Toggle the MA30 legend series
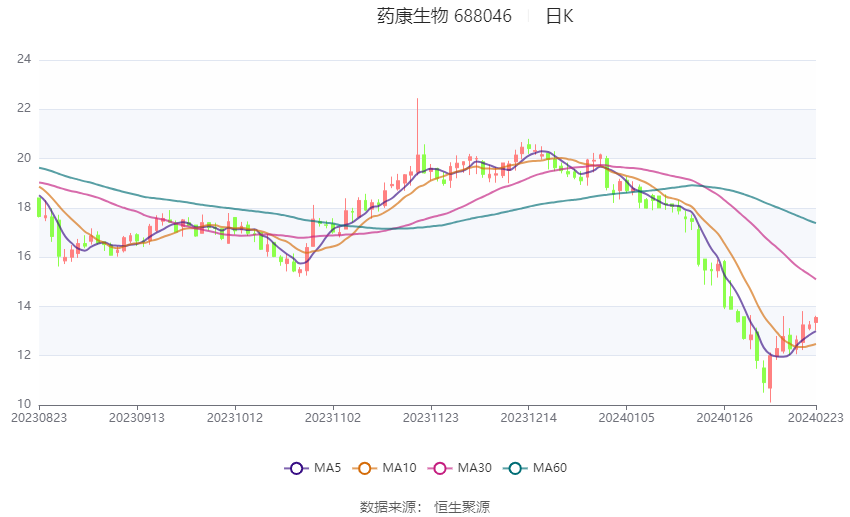 click(460, 468)
